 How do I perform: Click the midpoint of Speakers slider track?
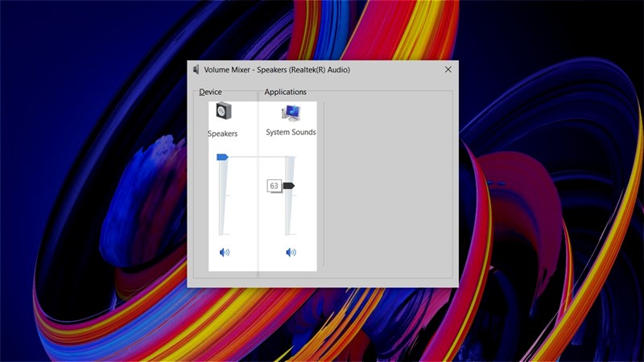(224, 195)
